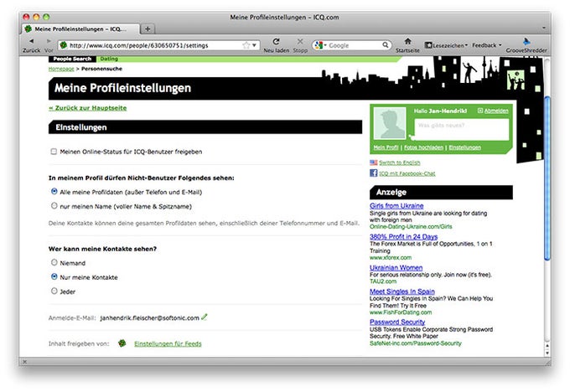
Task: Click 'Switch to English' link
Action: [x=400, y=162]
